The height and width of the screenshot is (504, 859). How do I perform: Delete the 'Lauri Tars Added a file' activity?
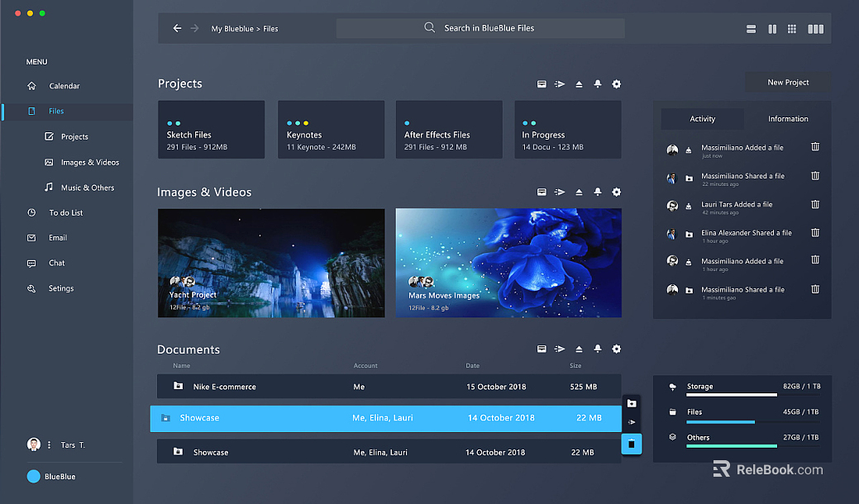tap(815, 204)
